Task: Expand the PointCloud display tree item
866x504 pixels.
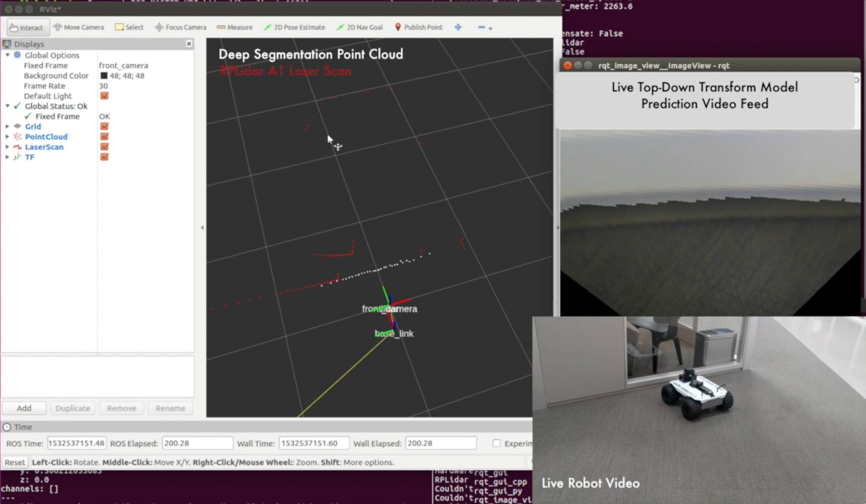Action: coord(7,137)
